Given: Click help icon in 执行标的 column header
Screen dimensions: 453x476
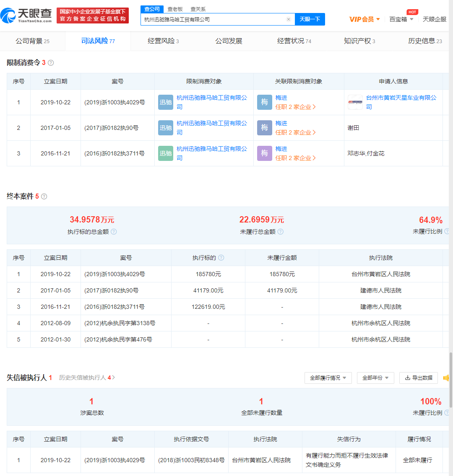Looking at the screenshot, I should [221, 258].
